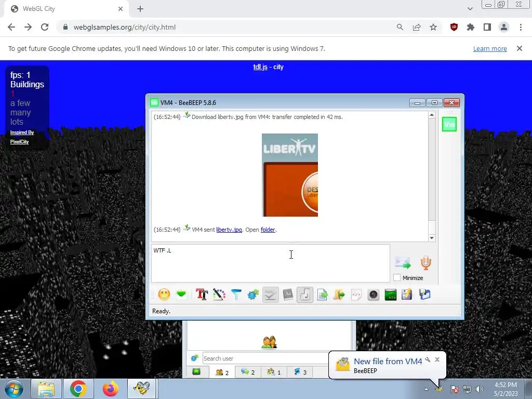The image size is (532, 399).
Task: Click the green board toolbar icon
Action: click(391, 295)
